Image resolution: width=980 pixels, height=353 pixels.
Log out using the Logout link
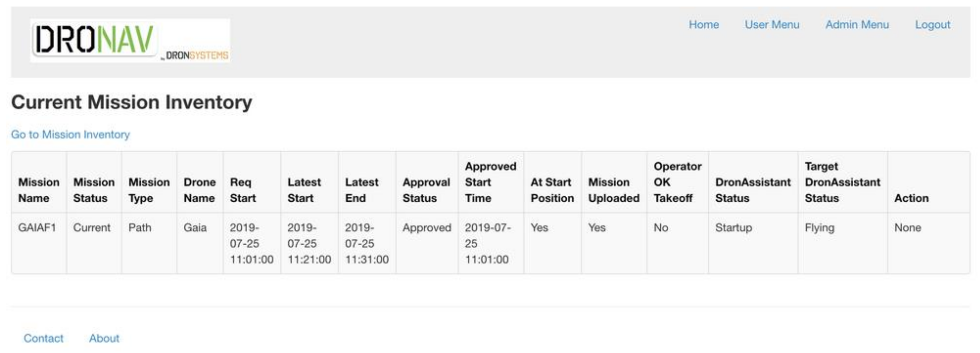click(932, 25)
